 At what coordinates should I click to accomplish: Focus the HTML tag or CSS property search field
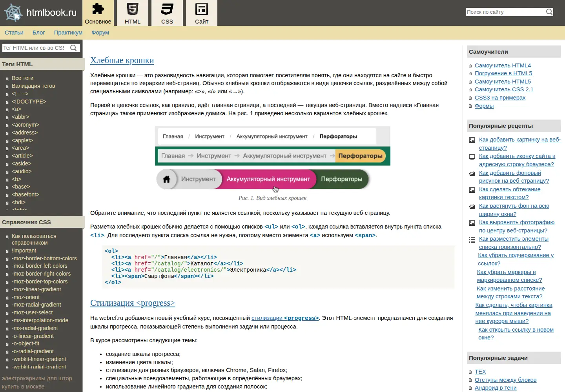pyautogui.click(x=35, y=48)
